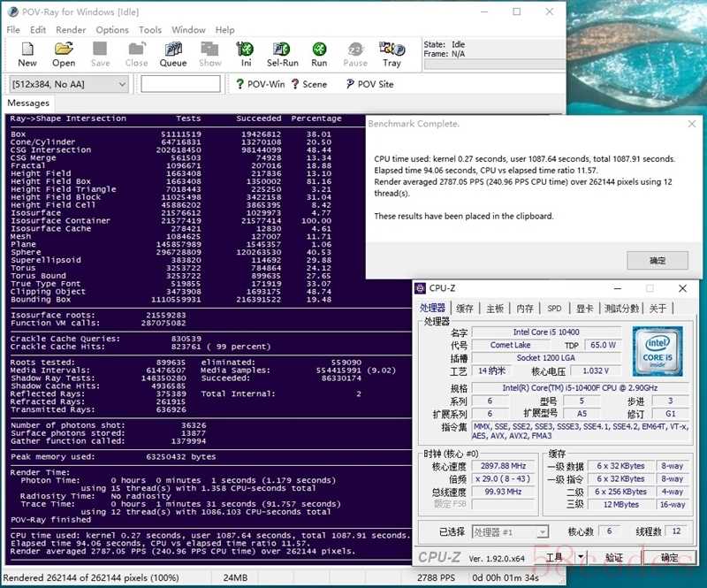Click the empty command-line input field
The width and height of the screenshot is (707, 588).
[180, 84]
